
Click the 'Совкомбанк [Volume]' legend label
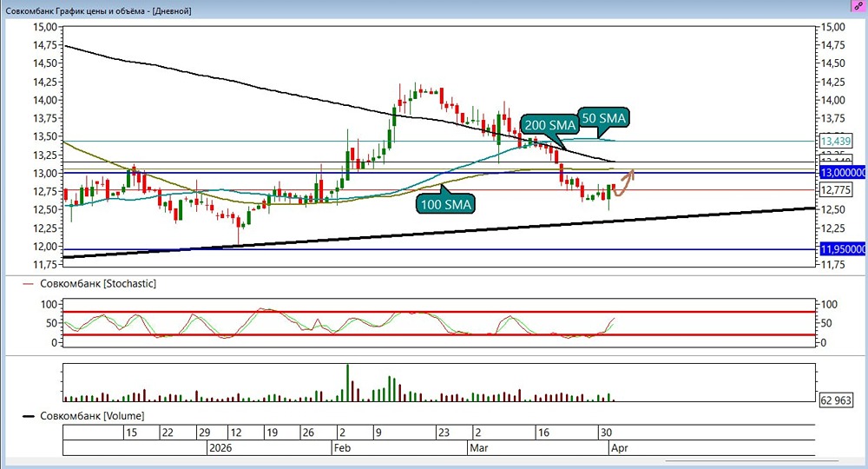pos(92,416)
